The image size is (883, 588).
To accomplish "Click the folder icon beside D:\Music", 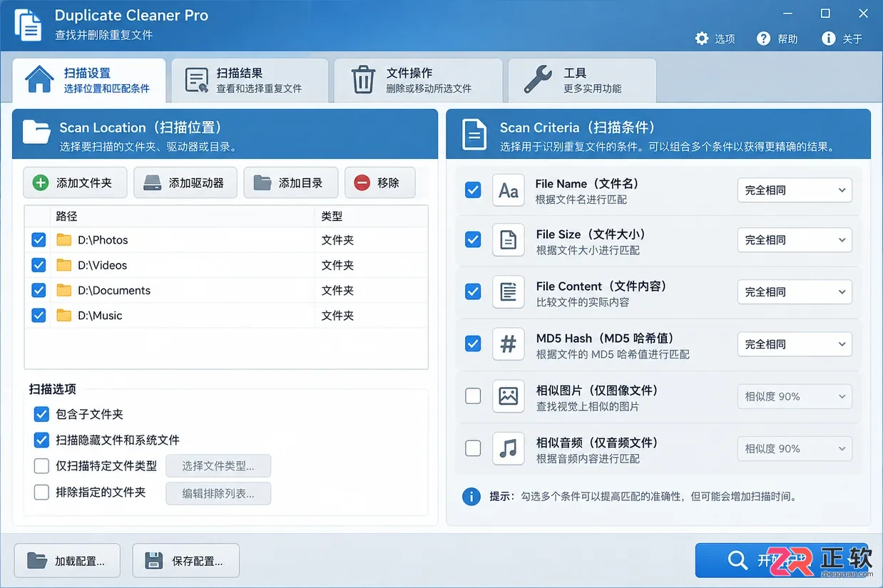I will (x=64, y=315).
